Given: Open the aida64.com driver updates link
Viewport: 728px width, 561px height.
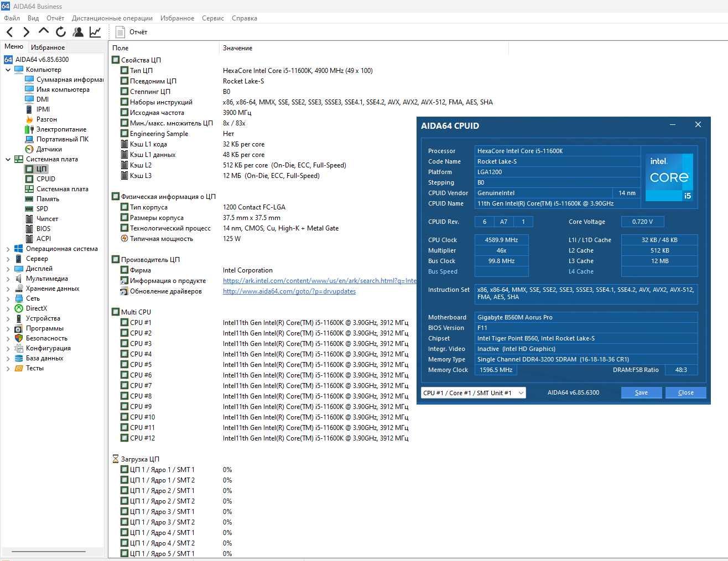Looking at the screenshot, I should point(289,291).
